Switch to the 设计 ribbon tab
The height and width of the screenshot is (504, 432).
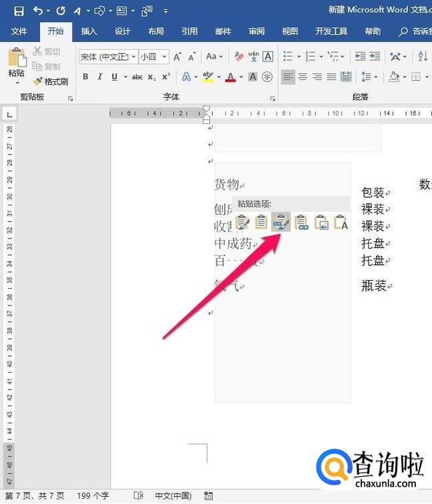[123, 31]
